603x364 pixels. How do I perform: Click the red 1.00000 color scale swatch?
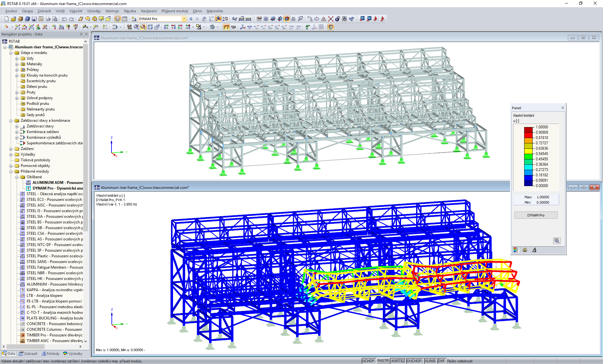pos(529,129)
